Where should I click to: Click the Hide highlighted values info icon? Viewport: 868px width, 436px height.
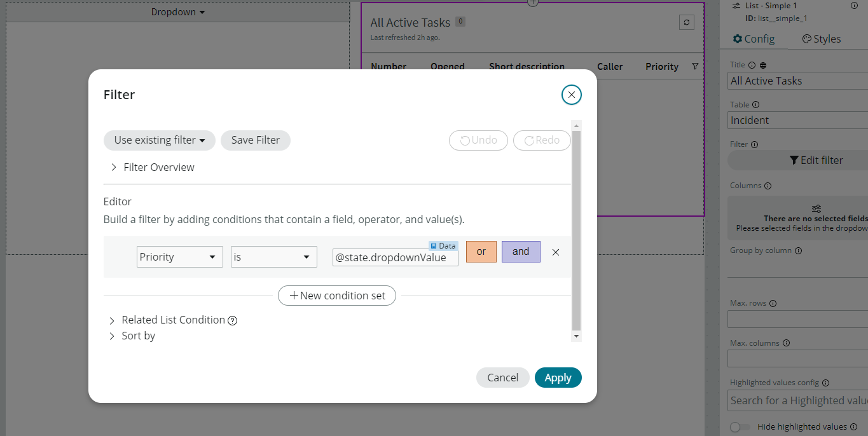854,426
